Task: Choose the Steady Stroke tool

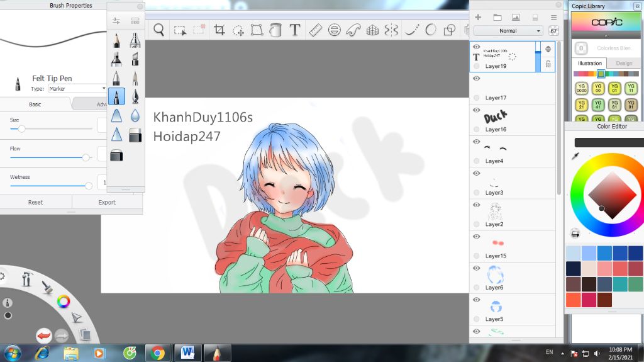Action: click(x=411, y=30)
